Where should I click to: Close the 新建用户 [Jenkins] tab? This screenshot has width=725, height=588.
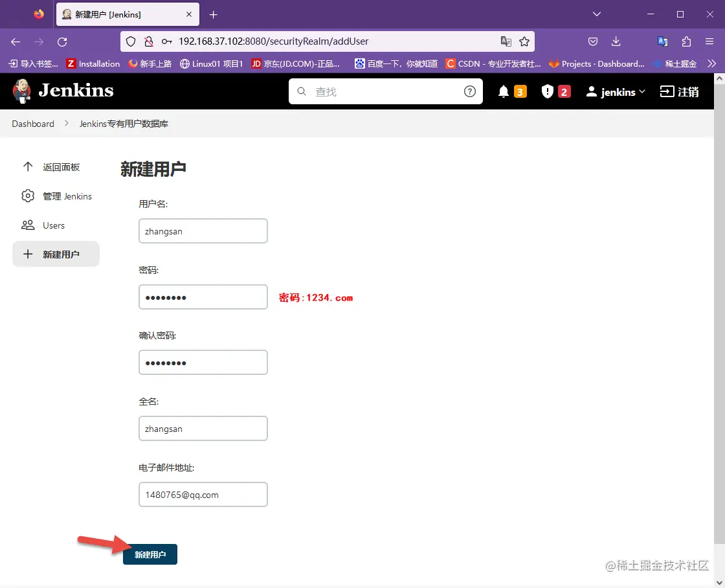point(188,14)
